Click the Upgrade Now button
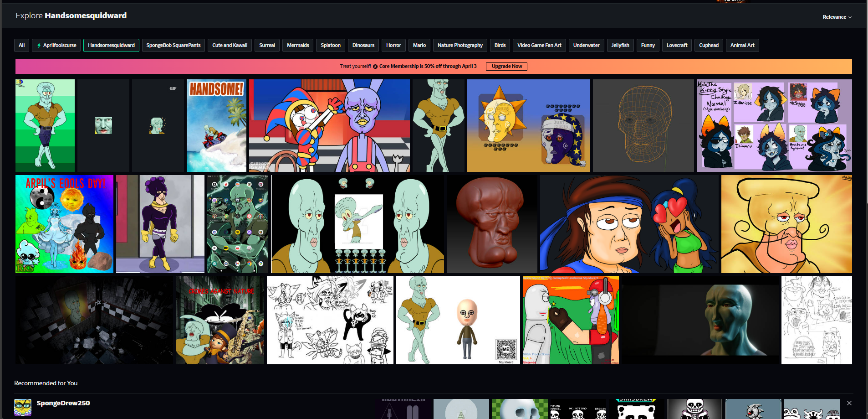 point(507,66)
